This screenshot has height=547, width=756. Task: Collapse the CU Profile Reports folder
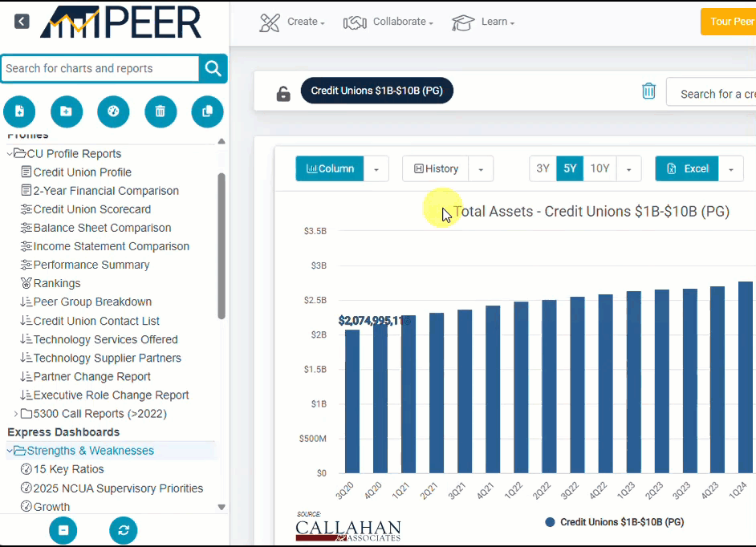coord(9,154)
